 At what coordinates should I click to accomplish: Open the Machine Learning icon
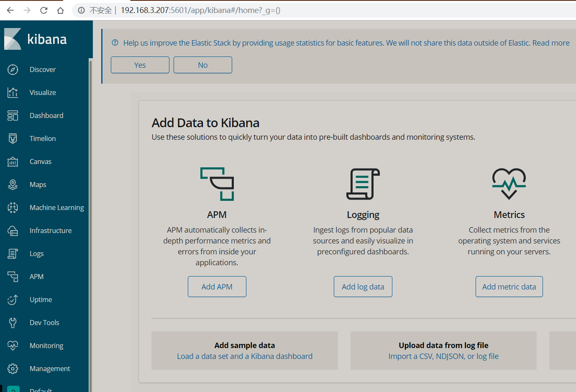tap(13, 208)
